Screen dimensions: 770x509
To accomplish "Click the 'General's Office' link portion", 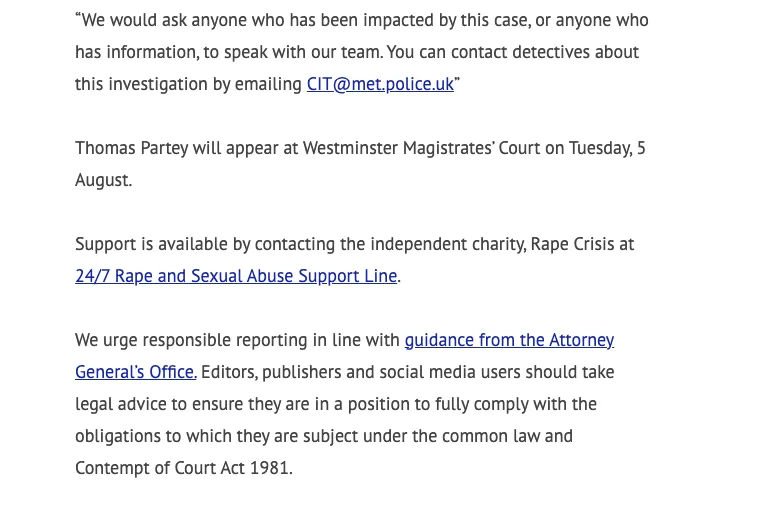I will click(x=136, y=372).
